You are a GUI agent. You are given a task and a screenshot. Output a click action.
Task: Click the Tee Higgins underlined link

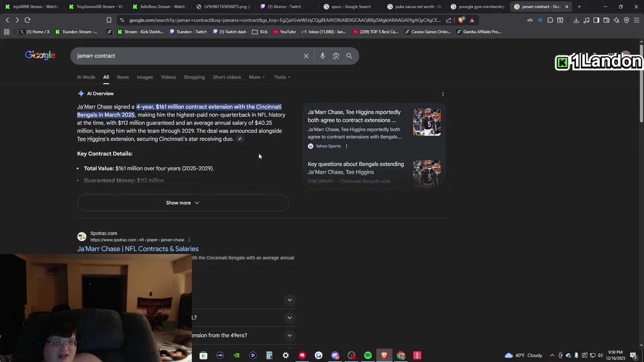[91, 139]
